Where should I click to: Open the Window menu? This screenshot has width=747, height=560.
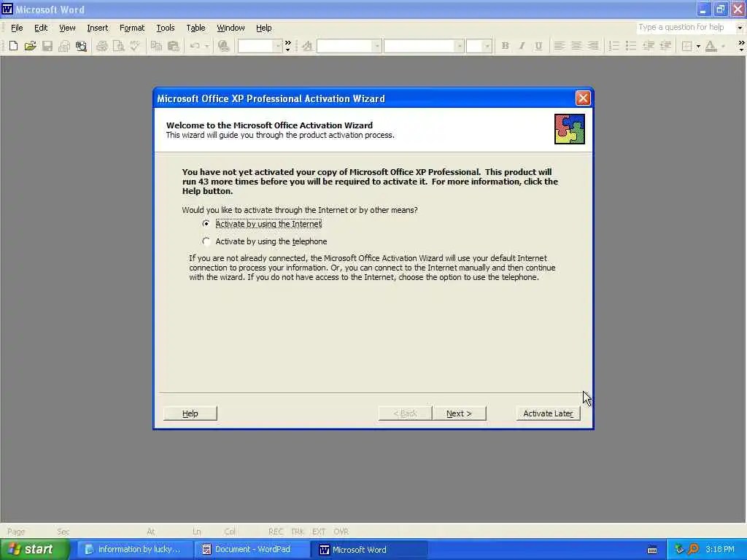pyautogui.click(x=231, y=28)
